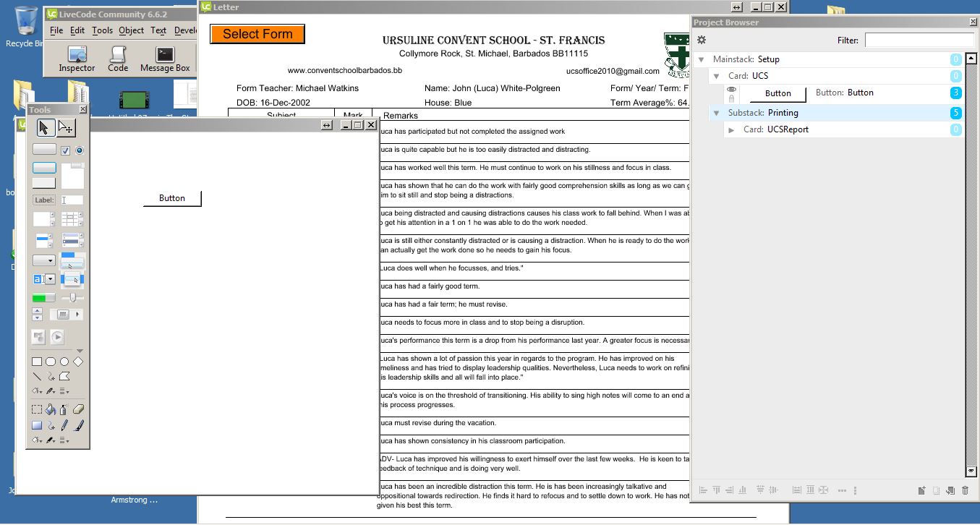Open the Inspector from the toolbar
Viewport: 980px width, 525px height.
tap(77, 59)
